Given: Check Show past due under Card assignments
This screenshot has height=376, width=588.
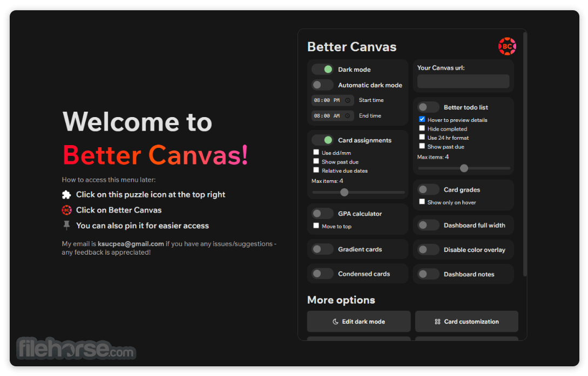Looking at the screenshot, I should (x=316, y=161).
